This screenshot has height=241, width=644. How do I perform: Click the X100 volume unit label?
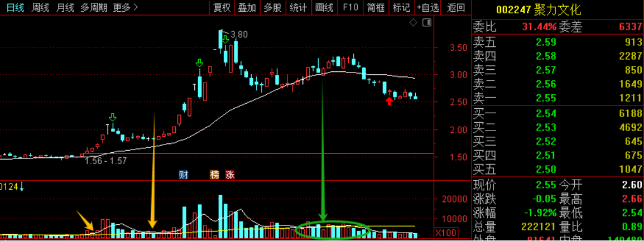[x=445, y=233]
